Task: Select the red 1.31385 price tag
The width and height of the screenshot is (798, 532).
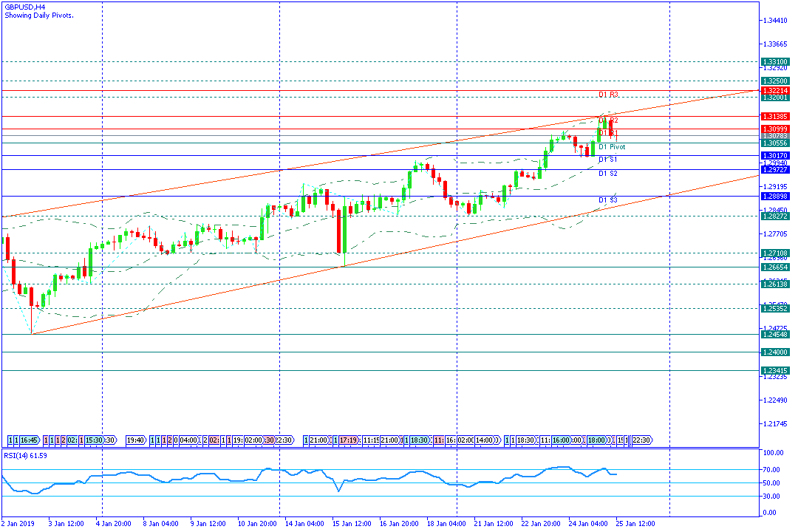Action: click(x=774, y=116)
